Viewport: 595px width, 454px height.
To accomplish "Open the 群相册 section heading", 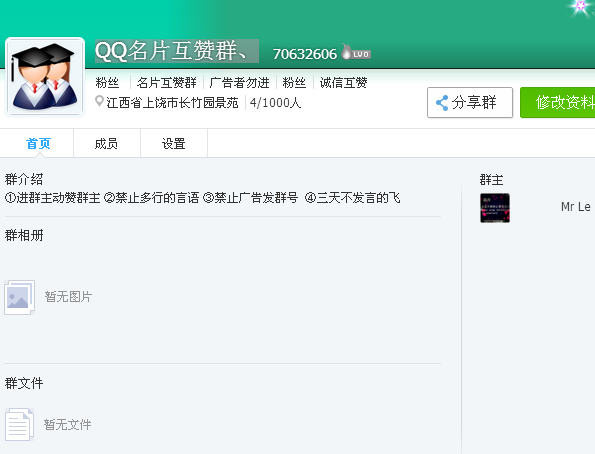I will pos(24,235).
